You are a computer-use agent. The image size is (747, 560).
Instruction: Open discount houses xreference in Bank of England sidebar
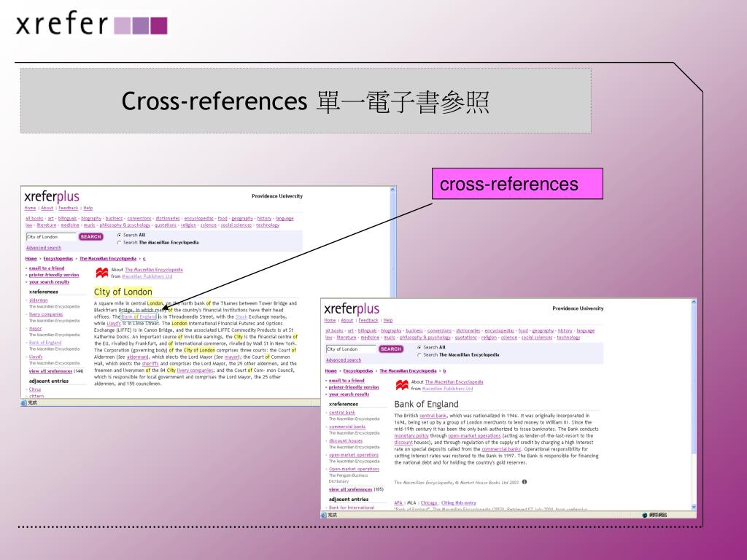346,441
